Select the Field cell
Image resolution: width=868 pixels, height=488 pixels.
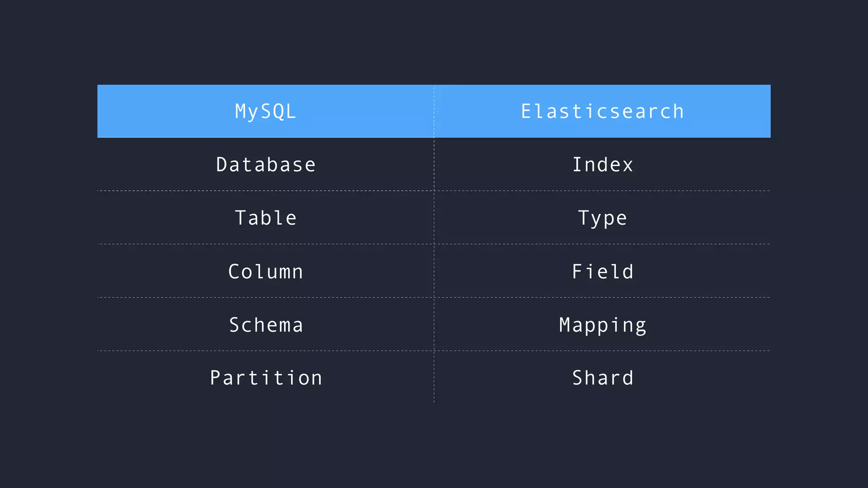602,271
